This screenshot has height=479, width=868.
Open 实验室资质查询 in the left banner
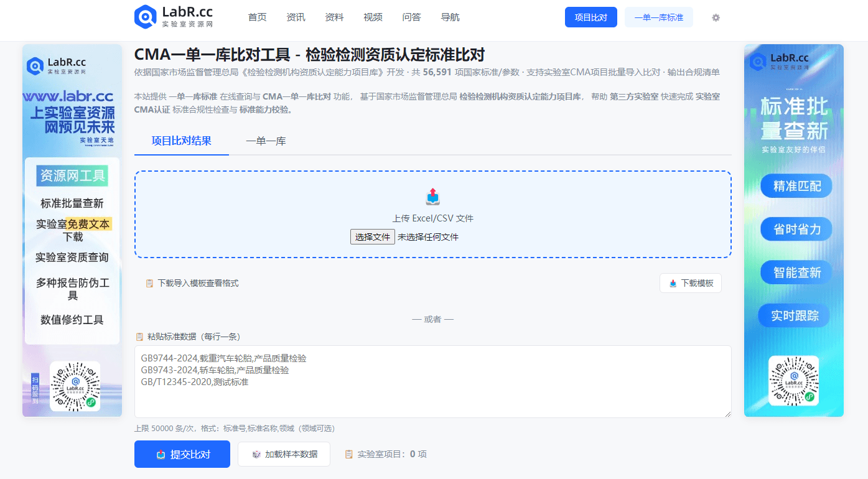[x=72, y=258]
